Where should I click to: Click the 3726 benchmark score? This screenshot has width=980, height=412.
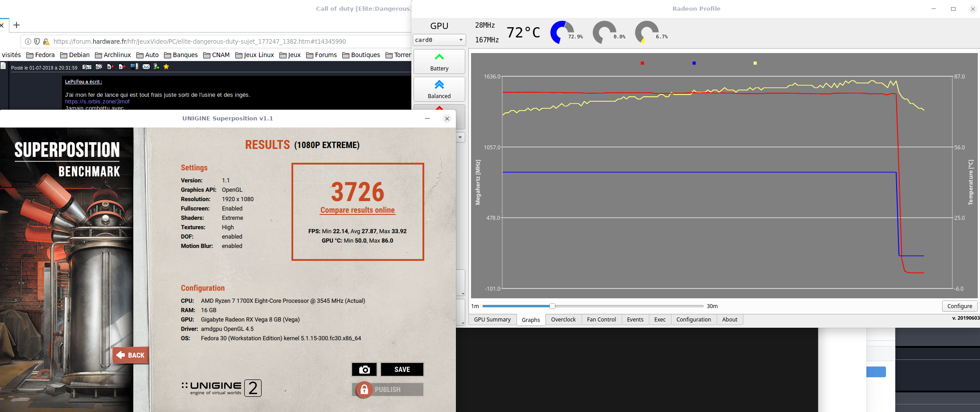(357, 192)
